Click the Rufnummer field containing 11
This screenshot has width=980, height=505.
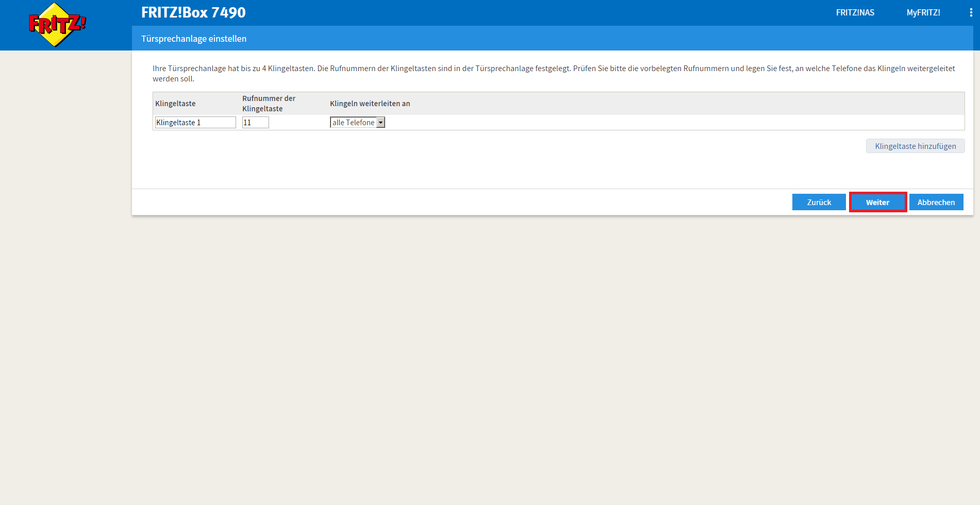[x=255, y=122]
